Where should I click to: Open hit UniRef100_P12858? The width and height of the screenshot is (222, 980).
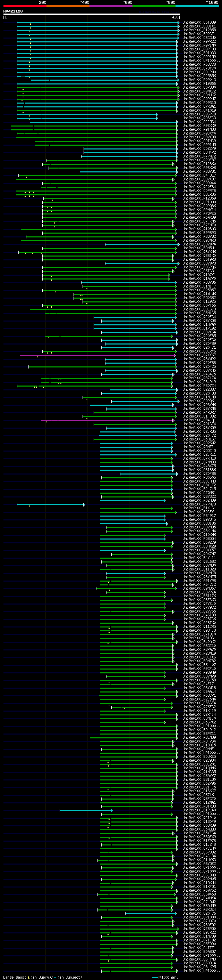point(199,30)
